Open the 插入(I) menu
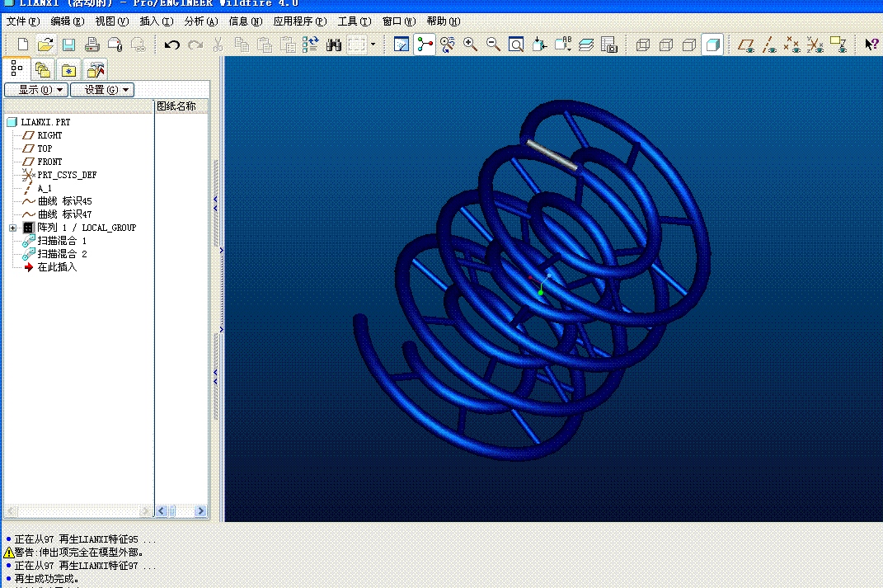883x588 pixels. tap(157, 21)
